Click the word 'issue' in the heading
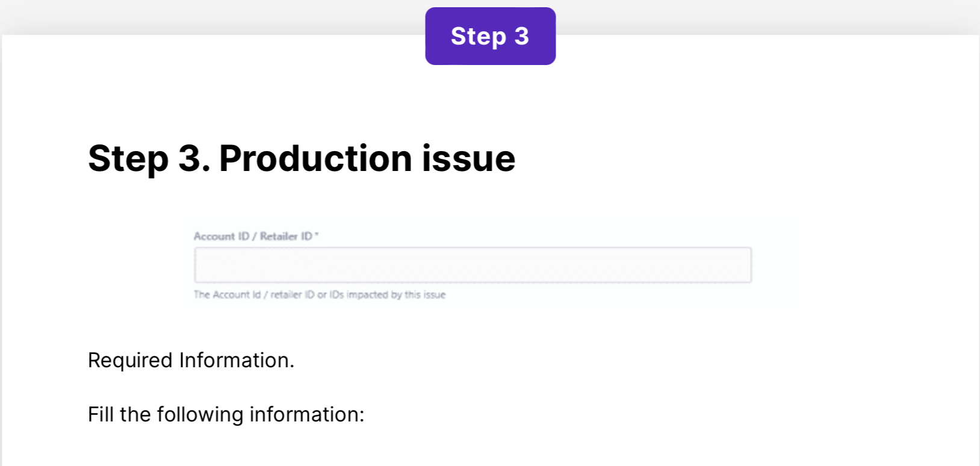Viewport: 980px width, 466px height. coord(468,159)
